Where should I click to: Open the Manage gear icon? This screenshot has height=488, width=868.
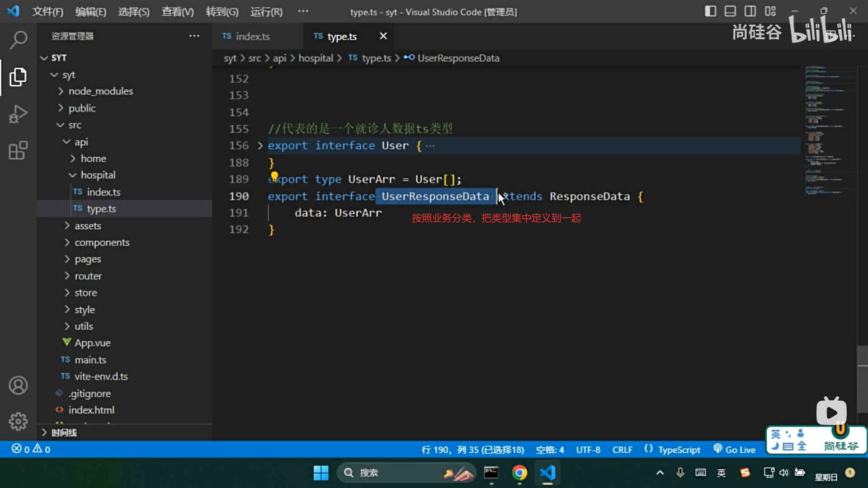coord(18,421)
